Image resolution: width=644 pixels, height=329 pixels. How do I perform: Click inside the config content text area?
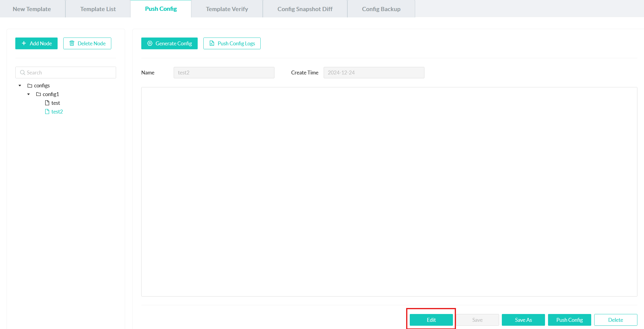[x=389, y=192]
